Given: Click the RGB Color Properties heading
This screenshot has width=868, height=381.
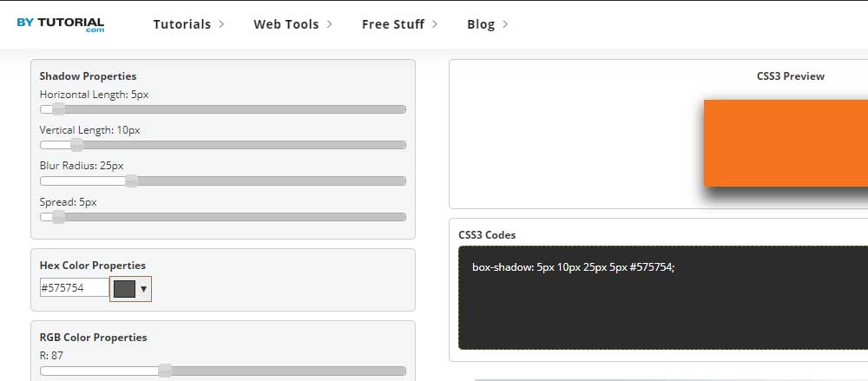Looking at the screenshot, I should pos(94,338).
